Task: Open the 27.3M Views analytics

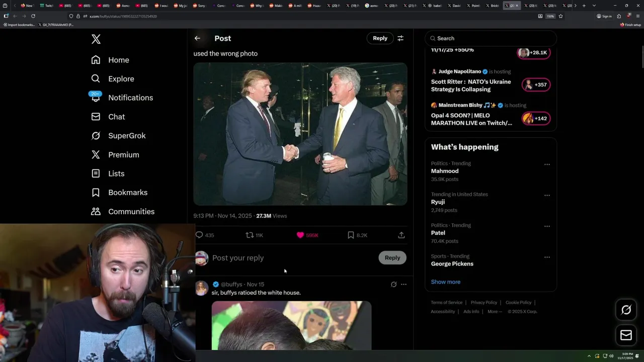Action: [x=271, y=216]
